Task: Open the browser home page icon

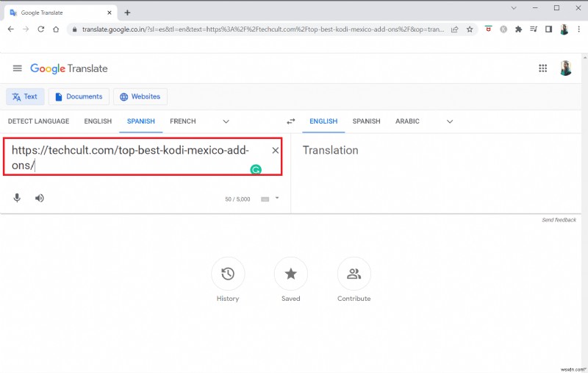Action: pyautogui.click(x=56, y=29)
